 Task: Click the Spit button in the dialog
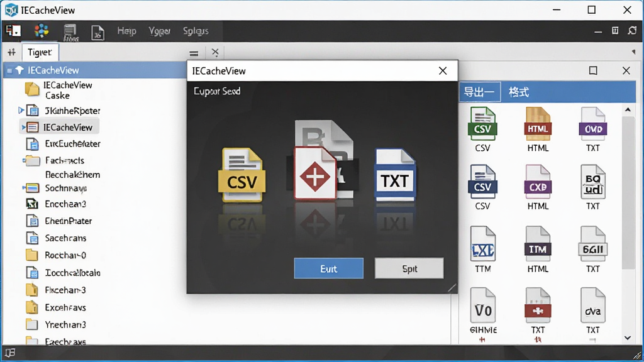409,268
